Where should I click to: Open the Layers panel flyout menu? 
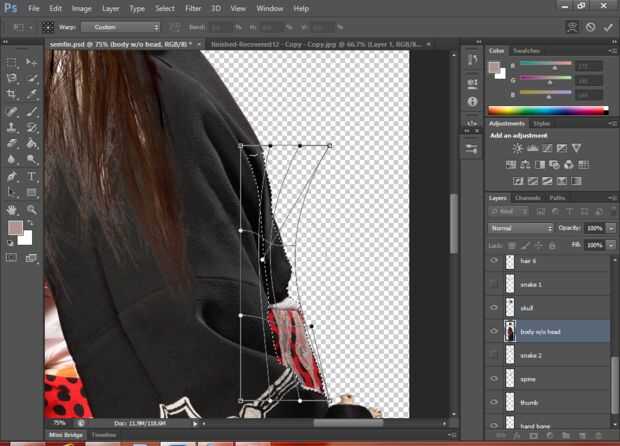coord(612,198)
